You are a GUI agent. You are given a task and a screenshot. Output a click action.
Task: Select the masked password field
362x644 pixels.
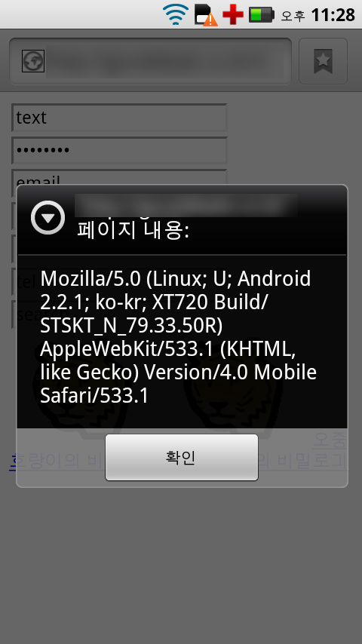coord(119,150)
